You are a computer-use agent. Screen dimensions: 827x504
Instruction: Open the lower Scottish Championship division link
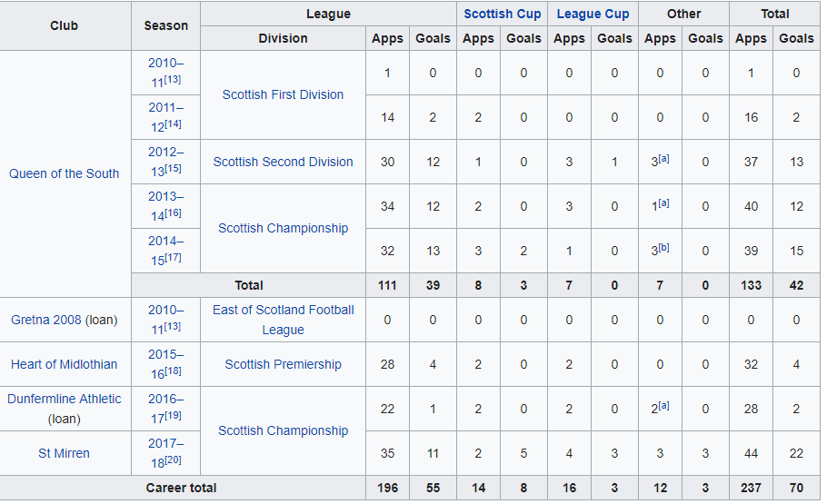[283, 430]
